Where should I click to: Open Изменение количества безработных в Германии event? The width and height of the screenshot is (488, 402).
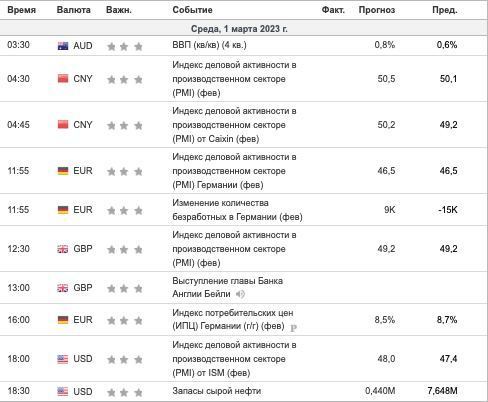[237, 210]
